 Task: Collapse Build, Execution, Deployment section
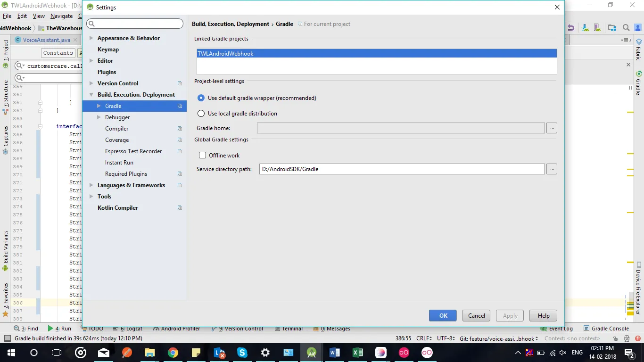(x=91, y=95)
